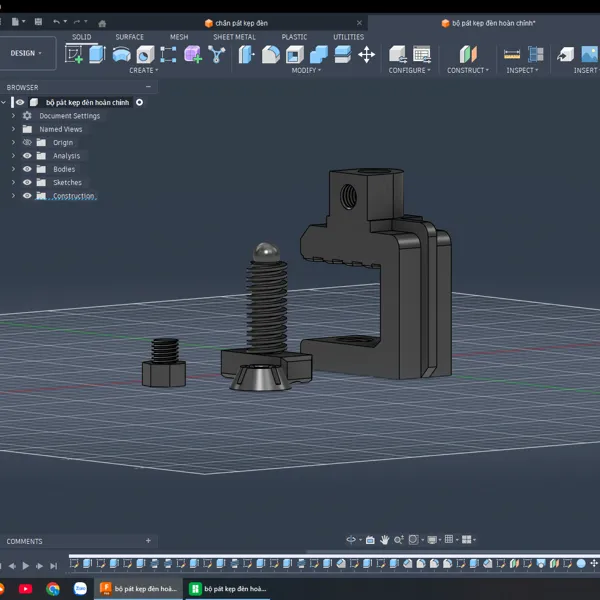The image size is (600, 600).
Task: Click the Home data panel icon
Action: [102, 24]
